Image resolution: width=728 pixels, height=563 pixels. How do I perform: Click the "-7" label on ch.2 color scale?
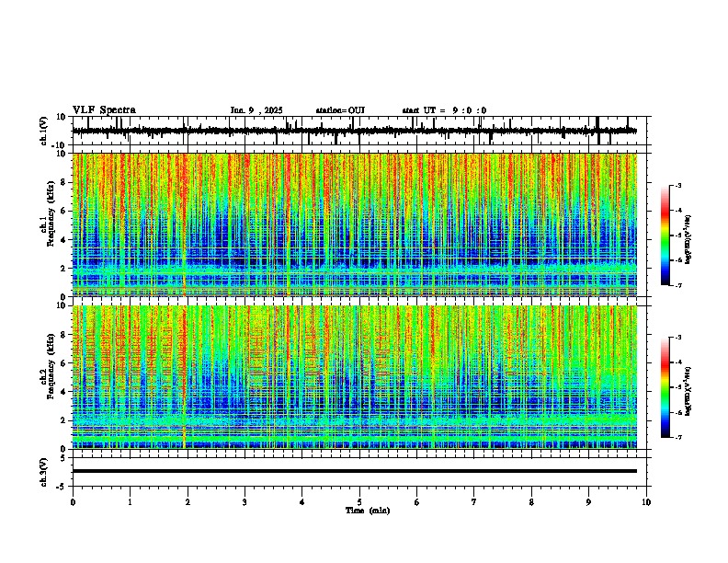677,437
